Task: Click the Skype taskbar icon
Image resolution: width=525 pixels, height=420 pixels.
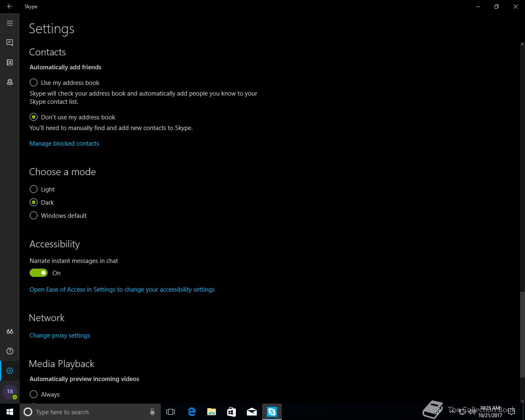Action: point(272,412)
